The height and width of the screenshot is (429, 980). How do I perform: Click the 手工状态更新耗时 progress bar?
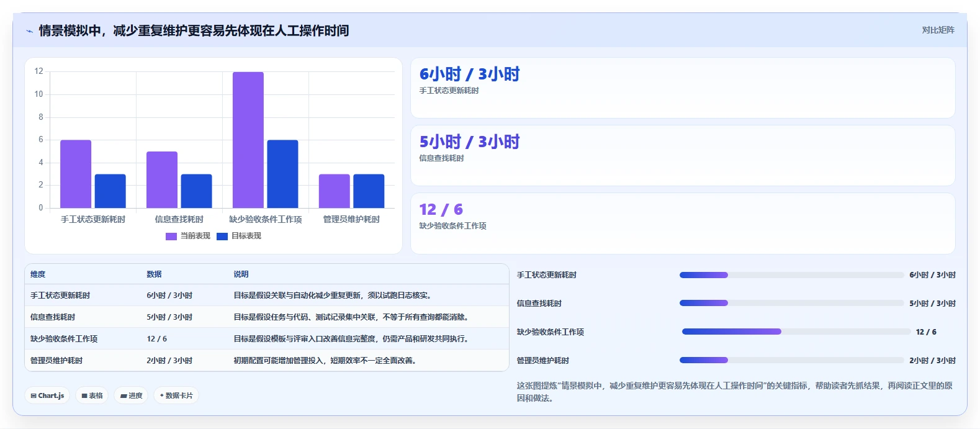[x=791, y=275]
